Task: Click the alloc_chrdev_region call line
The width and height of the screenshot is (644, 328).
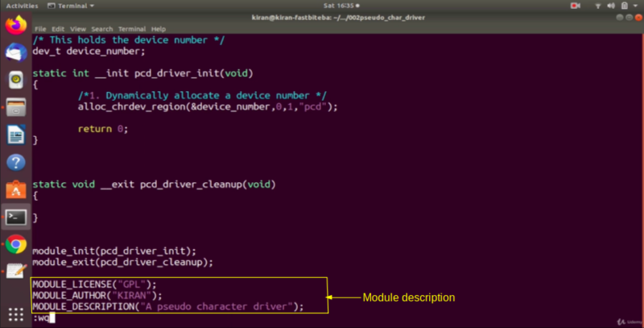Action: (208, 107)
